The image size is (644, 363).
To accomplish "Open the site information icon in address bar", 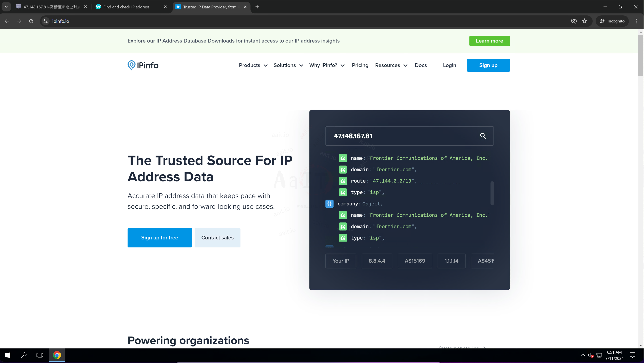I will tap(46, 21).
